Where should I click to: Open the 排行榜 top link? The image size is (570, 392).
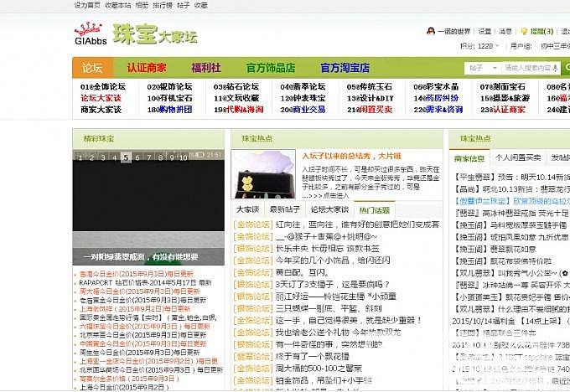163,6
